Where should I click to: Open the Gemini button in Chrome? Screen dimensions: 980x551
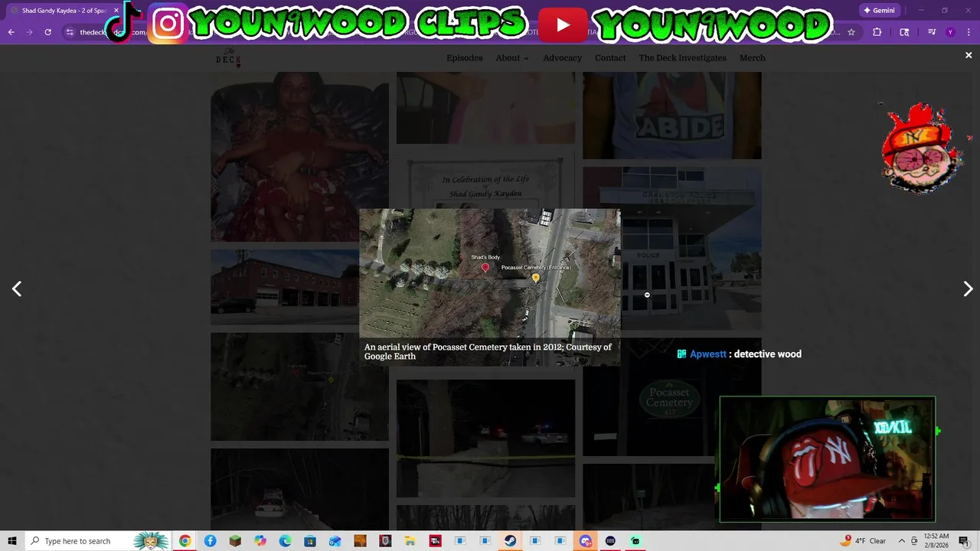tap(879, 11)
